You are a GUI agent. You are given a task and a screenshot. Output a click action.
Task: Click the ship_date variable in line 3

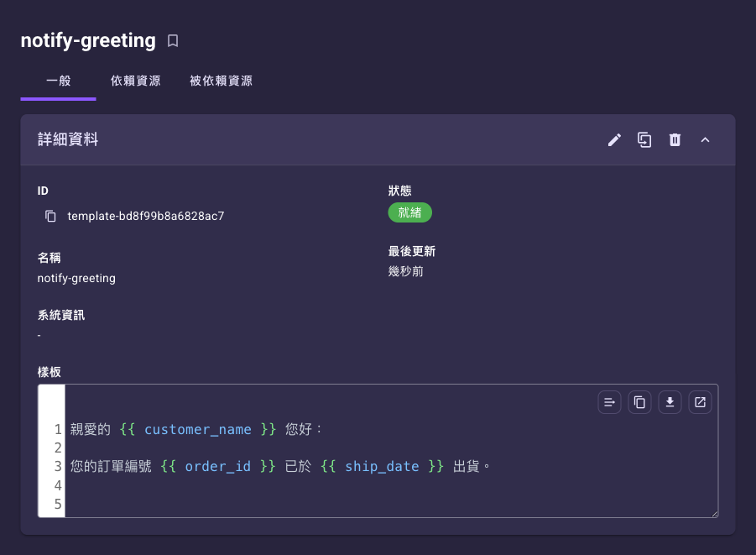[x=382, y=466]
